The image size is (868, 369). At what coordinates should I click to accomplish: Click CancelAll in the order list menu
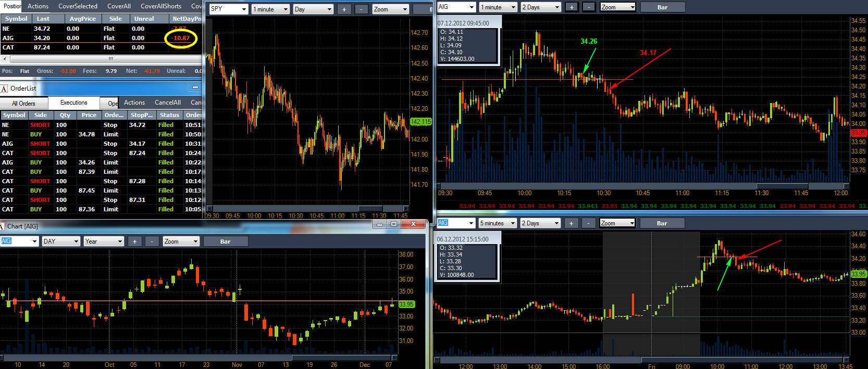168,103
